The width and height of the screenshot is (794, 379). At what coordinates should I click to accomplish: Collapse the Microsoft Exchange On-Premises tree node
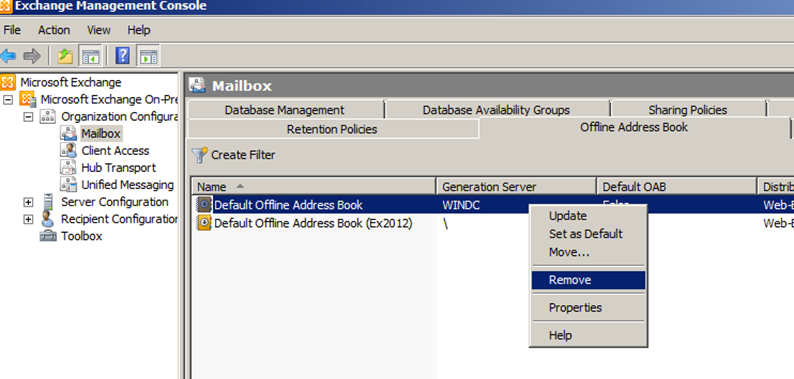tap(8, 99)
